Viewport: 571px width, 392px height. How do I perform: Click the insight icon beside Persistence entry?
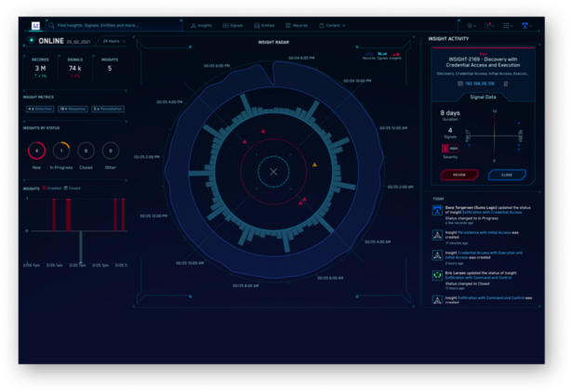pyautogui.click(x=437, y=235)
